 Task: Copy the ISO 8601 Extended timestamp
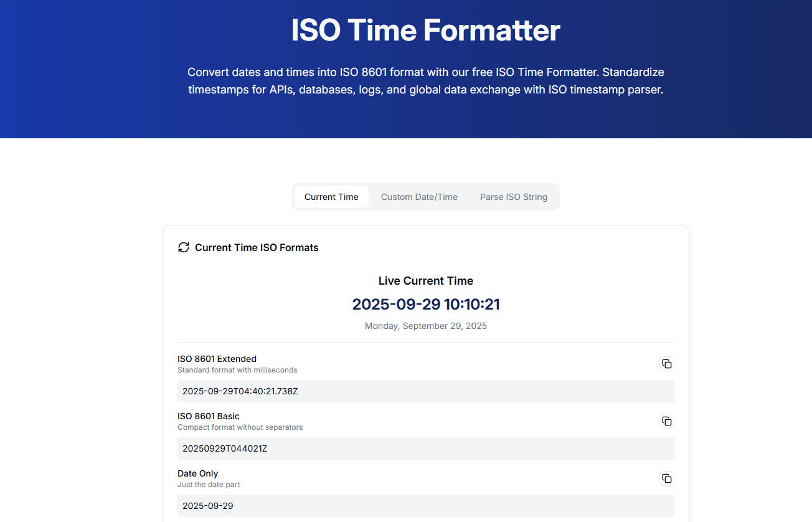tap(666, 364)
